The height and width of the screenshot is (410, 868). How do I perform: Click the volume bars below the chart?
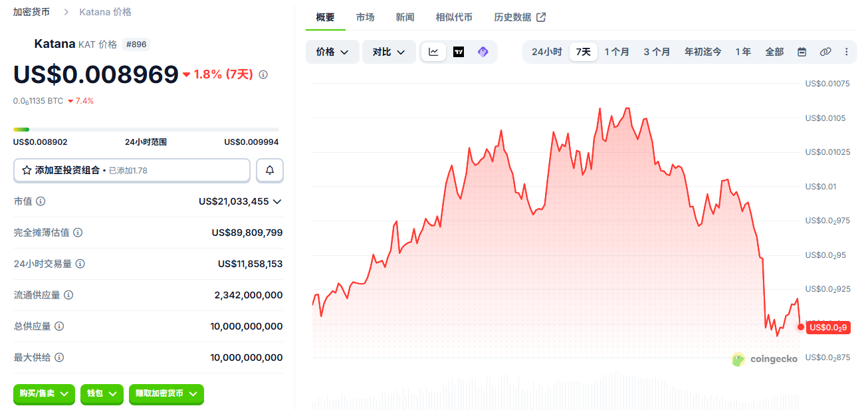pos(556,391)
